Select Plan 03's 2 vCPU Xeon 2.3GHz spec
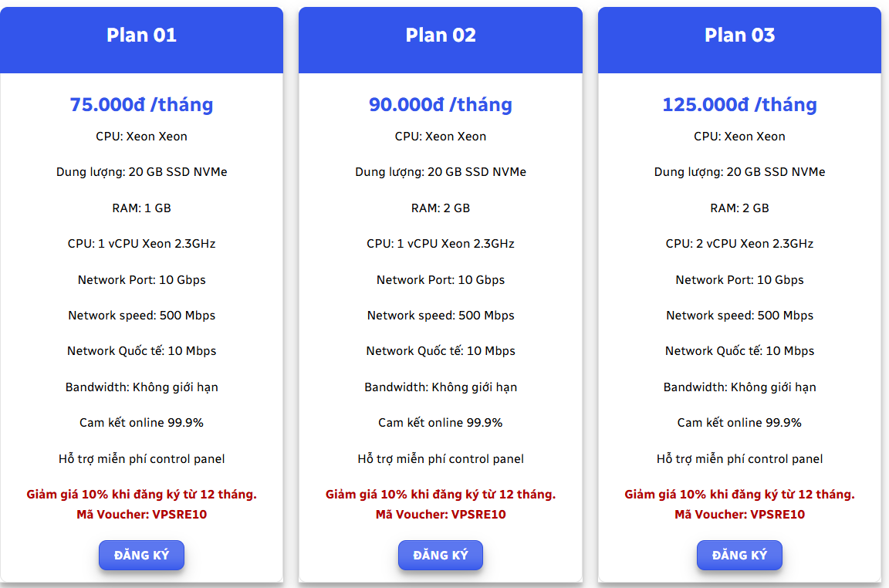Viewport: 889px width, 588px height. [739, 244]
